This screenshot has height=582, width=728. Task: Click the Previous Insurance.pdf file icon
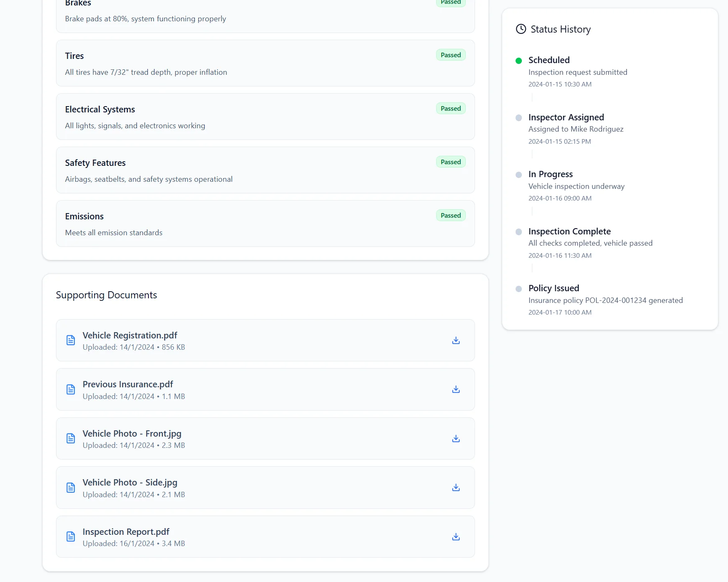pyautogui.click(x=71, y=389)
